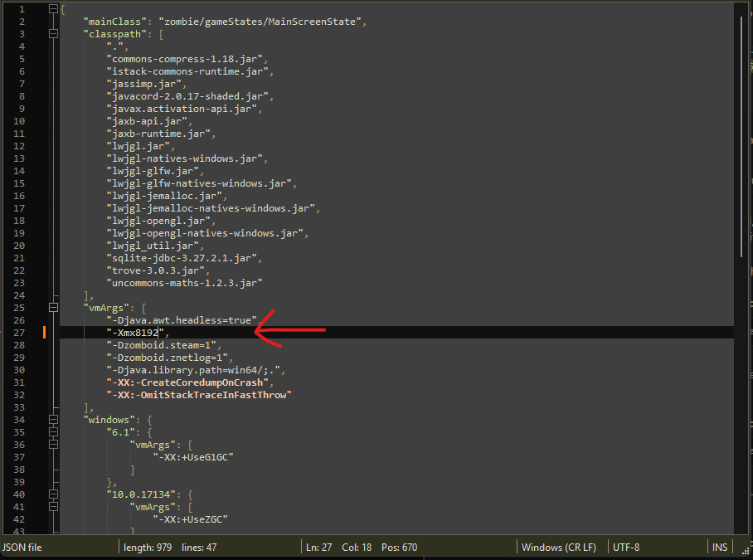Click the "Pos: 670" status bar entry
Image resolution: width=753 pixels, height=560 pixels.
coord(399,547)
